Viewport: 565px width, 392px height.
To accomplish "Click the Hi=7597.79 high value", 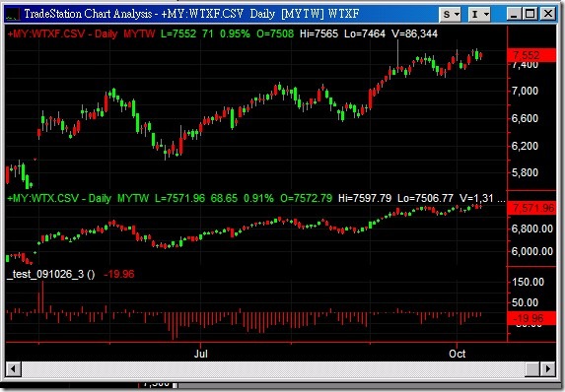I will [365, 198].
